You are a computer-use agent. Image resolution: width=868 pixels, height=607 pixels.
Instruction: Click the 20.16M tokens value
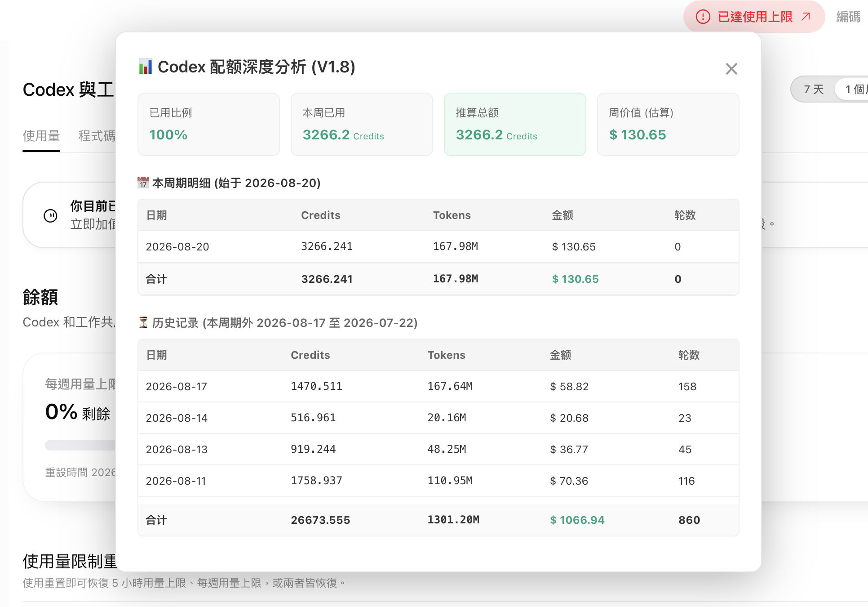(x=447, y=418)
